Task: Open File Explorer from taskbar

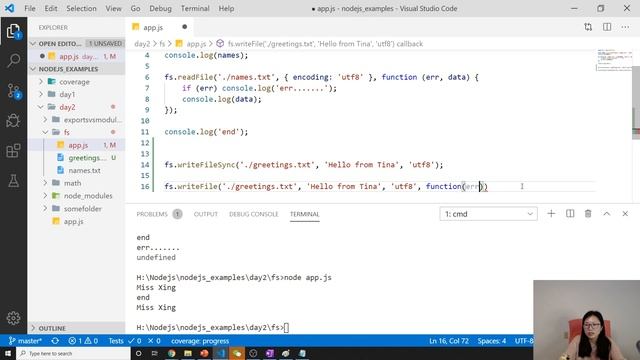Action: (188, 353)
